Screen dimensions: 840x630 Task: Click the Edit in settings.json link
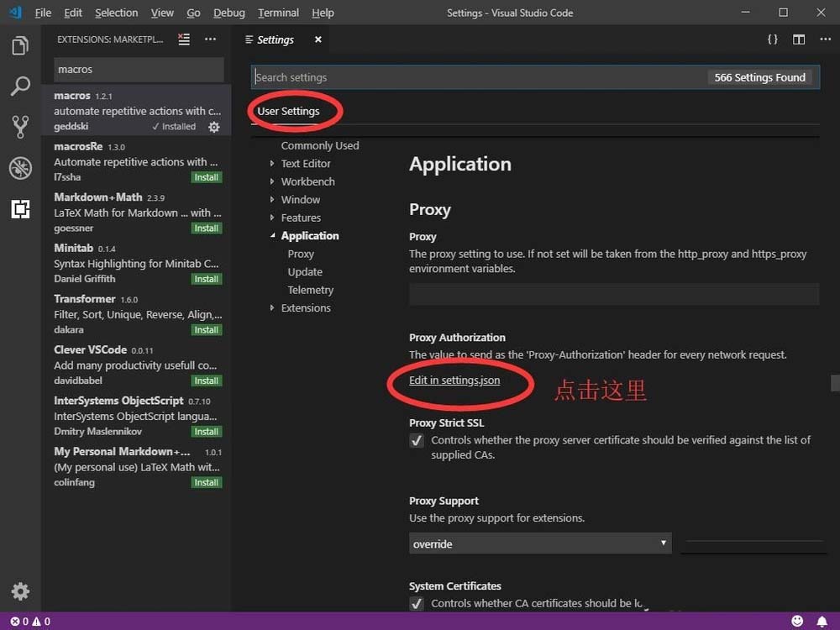click(454, 380)
